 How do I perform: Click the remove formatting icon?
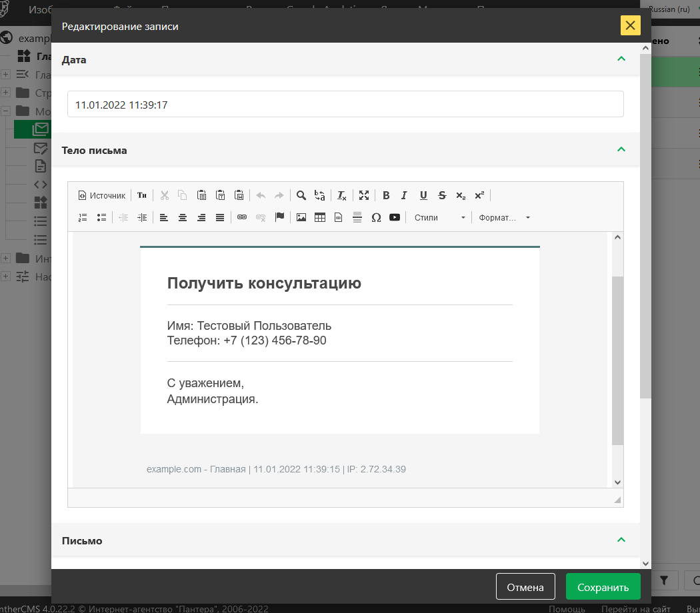(x=341, y=195)
